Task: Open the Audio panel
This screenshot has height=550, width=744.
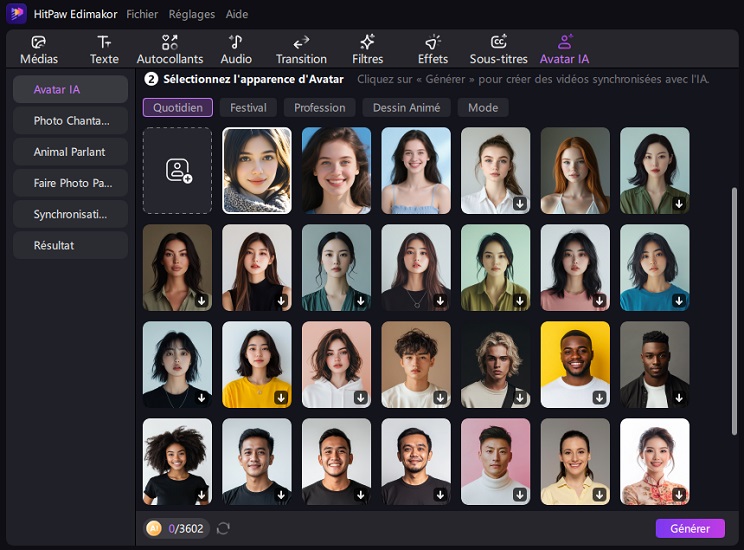Action: [236, 49]
